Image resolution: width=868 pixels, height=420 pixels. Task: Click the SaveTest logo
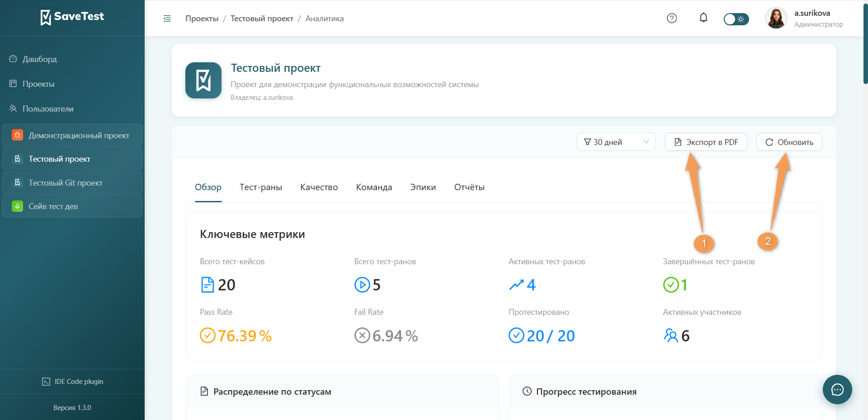pos(72,17)
